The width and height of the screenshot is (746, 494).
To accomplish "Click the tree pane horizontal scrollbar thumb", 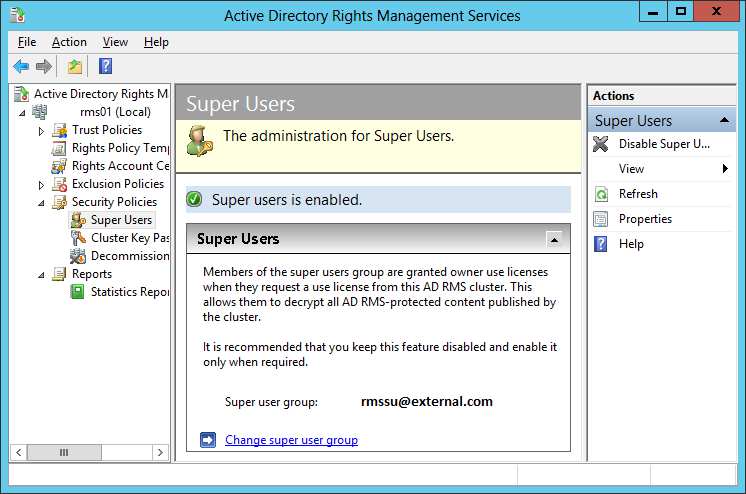I will (x=64, y=452).
